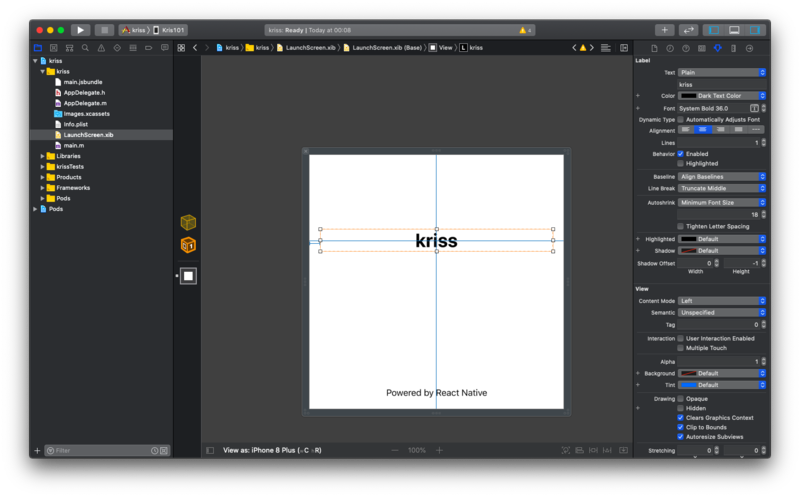The height and width of the screenshot is (497, 800).
Task: Collapse the kriss project root
Action: point(35,61)
